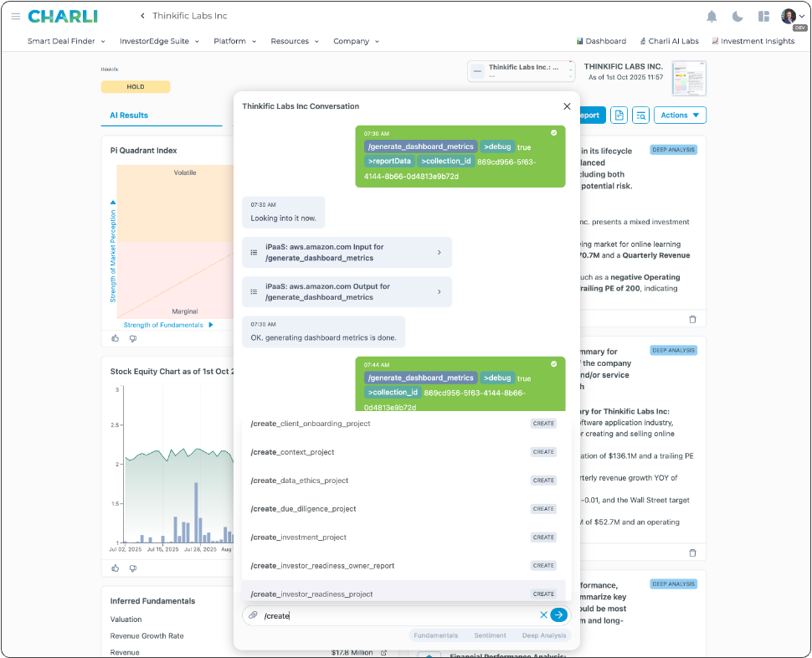Close the Thinkific Labs Inc Conversation dialog
Viewport: 812px width, 658px height.
pos(567,106)
